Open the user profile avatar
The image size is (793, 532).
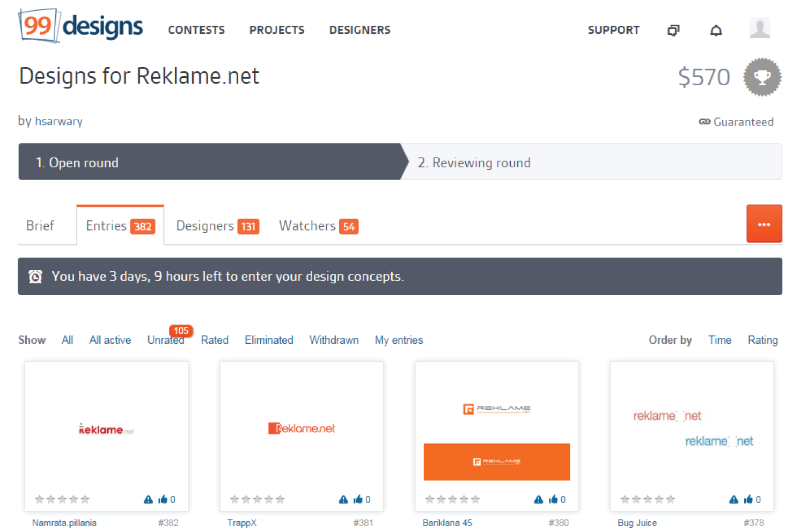(760, 28)
